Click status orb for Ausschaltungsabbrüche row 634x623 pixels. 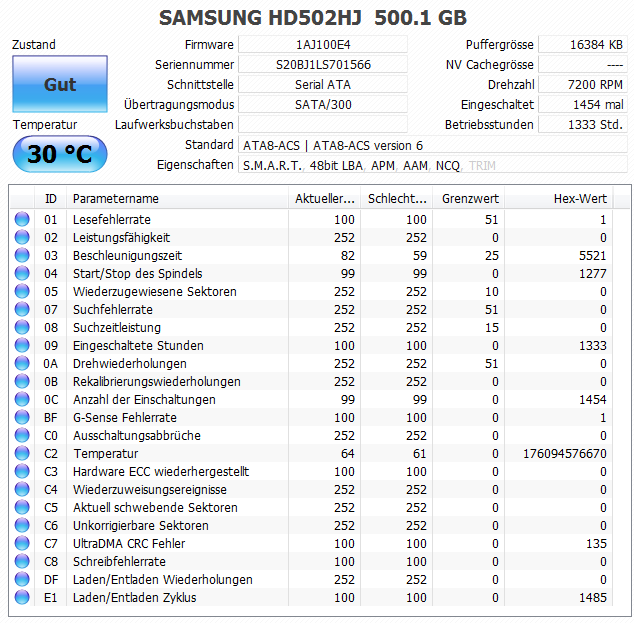(x=22, y=435)
